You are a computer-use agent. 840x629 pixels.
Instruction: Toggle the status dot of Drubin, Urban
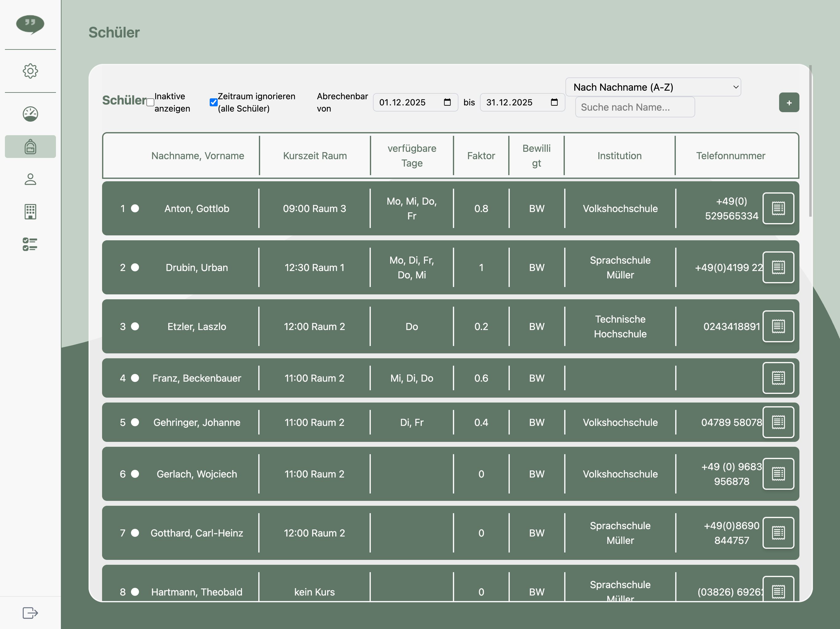pos(135,268)
